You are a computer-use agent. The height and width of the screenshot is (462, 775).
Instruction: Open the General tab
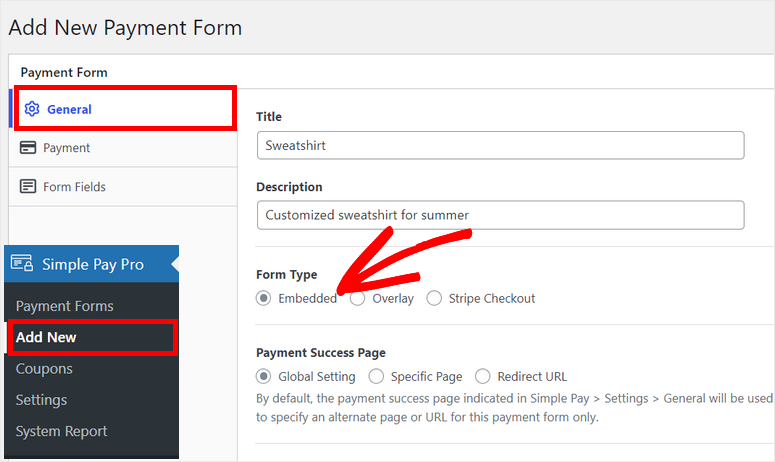coord(125,108)
